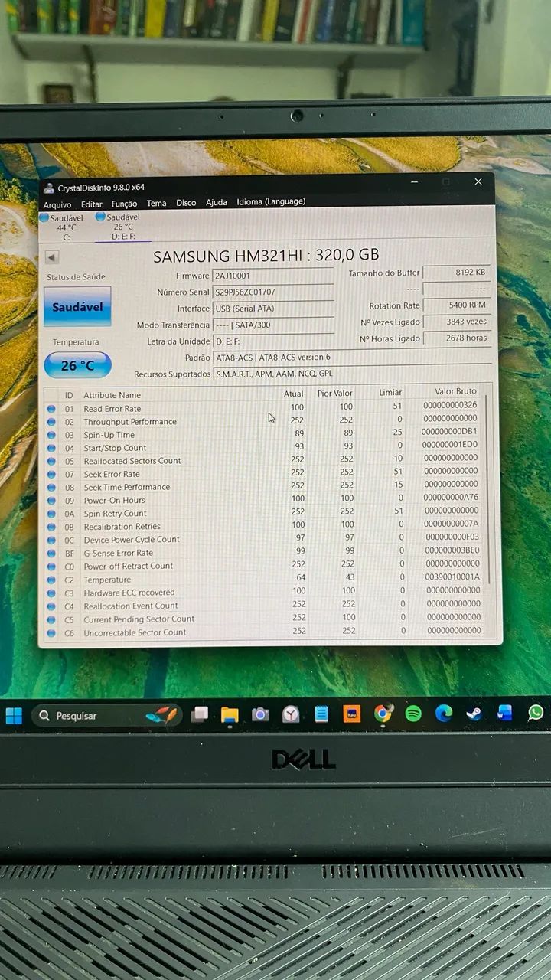Open Task View from the taskbar

pos(200,714)
